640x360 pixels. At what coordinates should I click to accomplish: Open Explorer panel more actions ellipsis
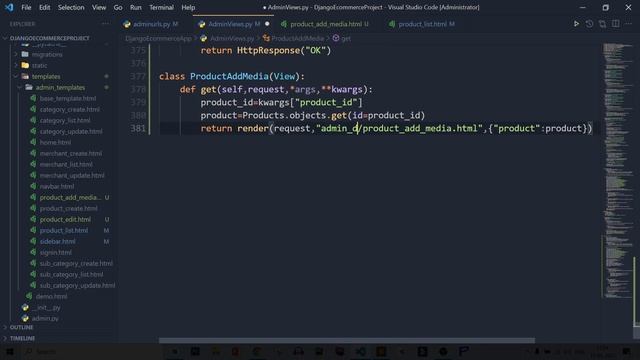tap(105, 24)
